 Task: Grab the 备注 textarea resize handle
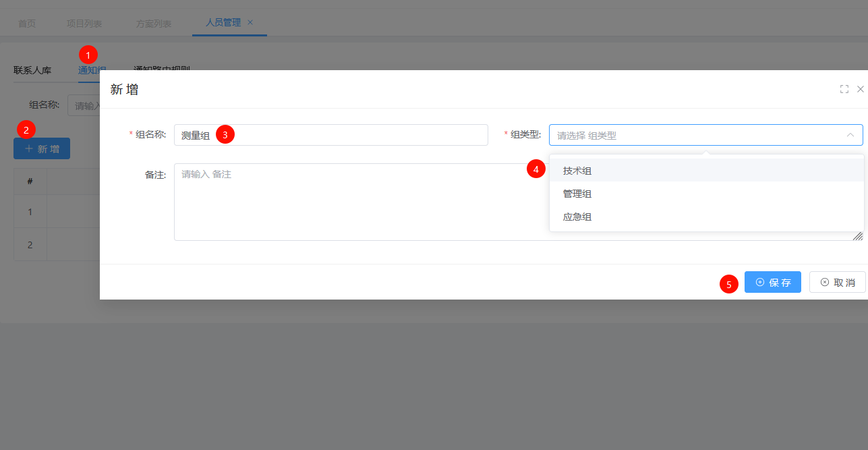pos(857,235)
